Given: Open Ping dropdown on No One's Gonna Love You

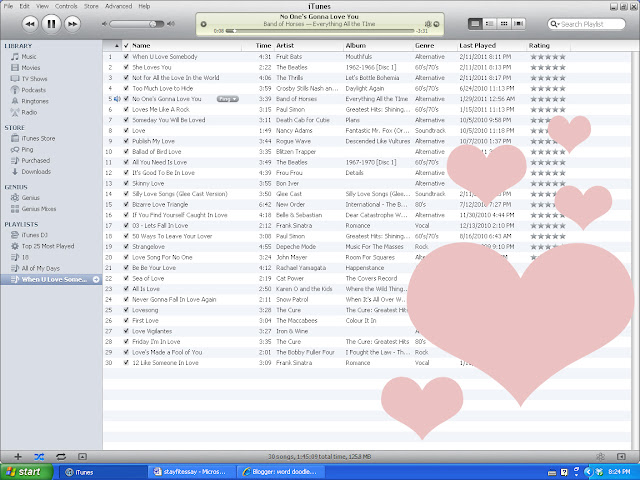Looking at the screenshot, I should [x=228, y=99].
